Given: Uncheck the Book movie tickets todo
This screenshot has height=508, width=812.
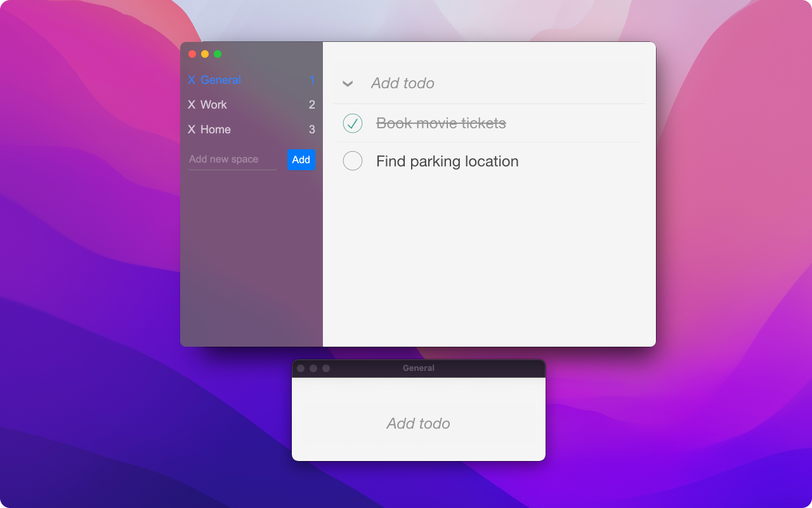Looking at the screenshot, I should click(x=353, y=123).
